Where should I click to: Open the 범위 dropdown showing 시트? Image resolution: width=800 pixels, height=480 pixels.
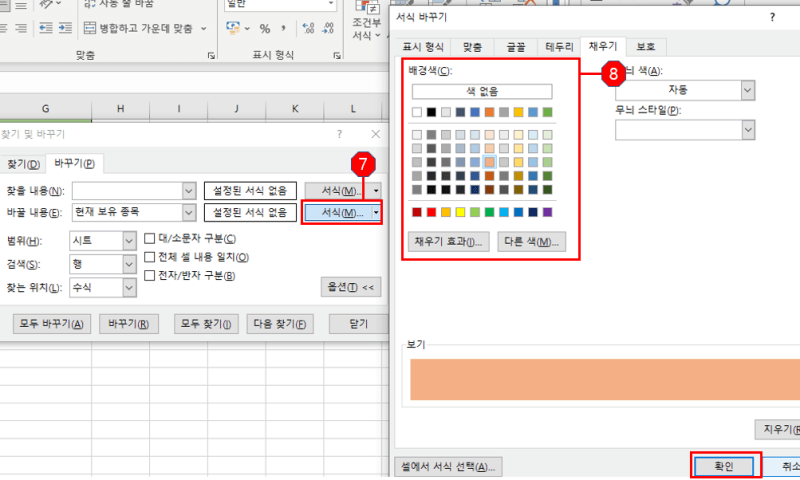(x=129, y=241)
